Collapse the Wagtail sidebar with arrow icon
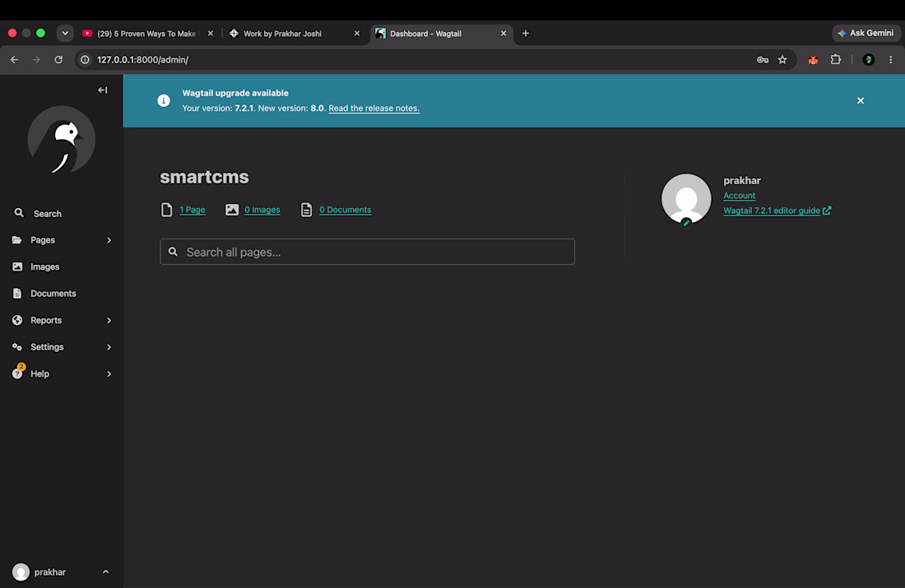905x588 pixels. [x=103, y=90]
